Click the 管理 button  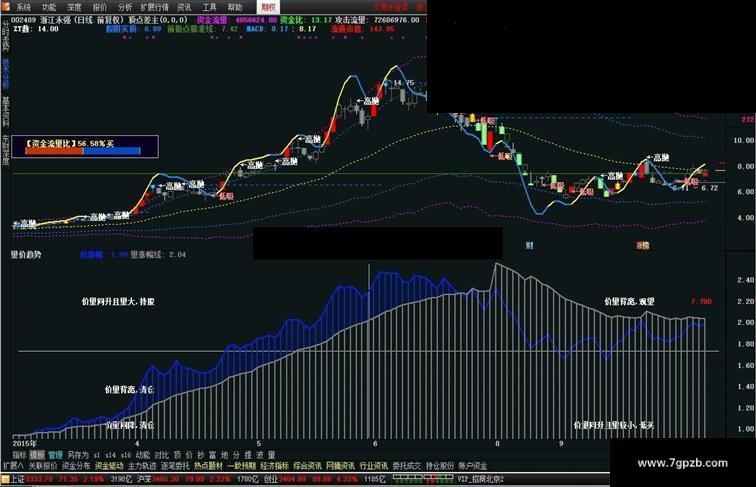55,455
